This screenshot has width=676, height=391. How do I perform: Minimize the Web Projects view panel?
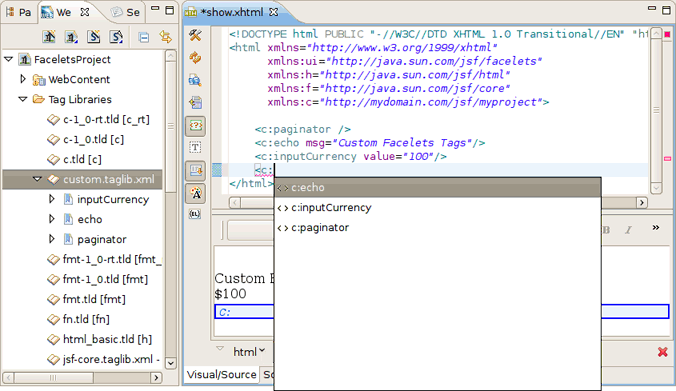[x=155, y=9]
